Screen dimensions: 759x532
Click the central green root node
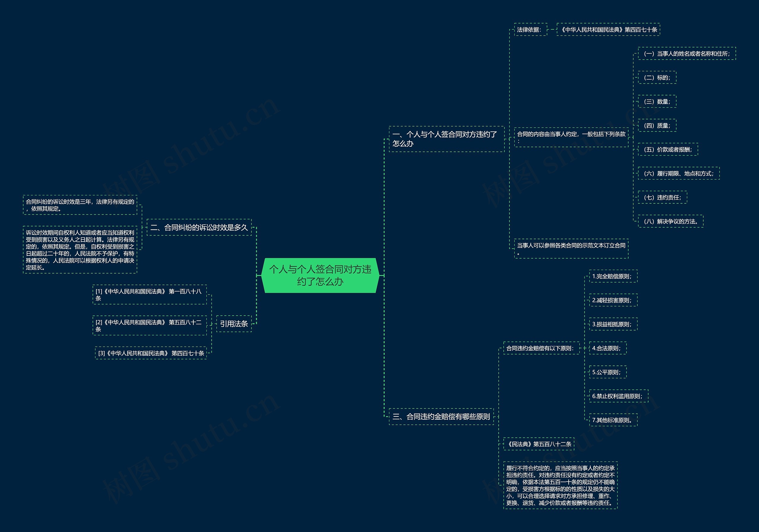point(320,275)
